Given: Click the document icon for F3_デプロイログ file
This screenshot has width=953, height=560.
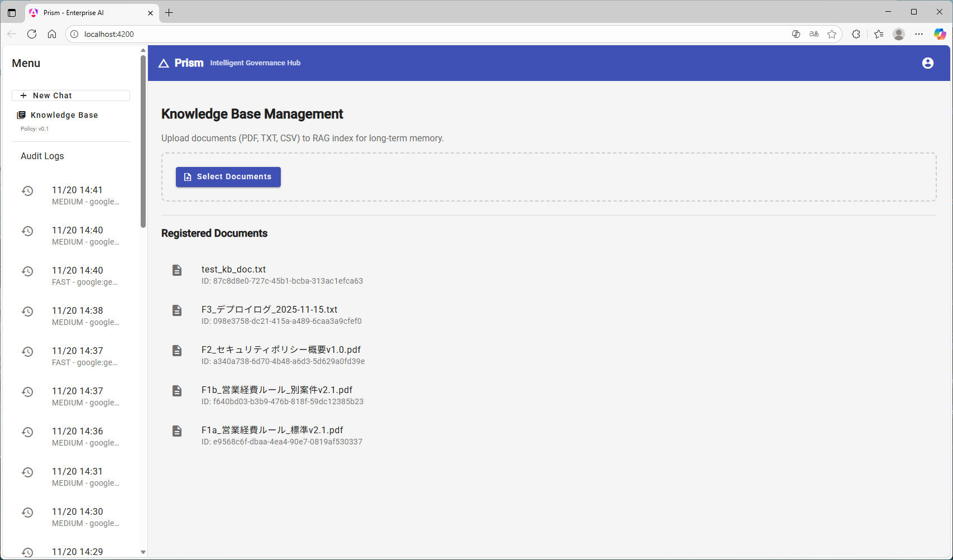Looking at the screenshot, I should [177, 310].
